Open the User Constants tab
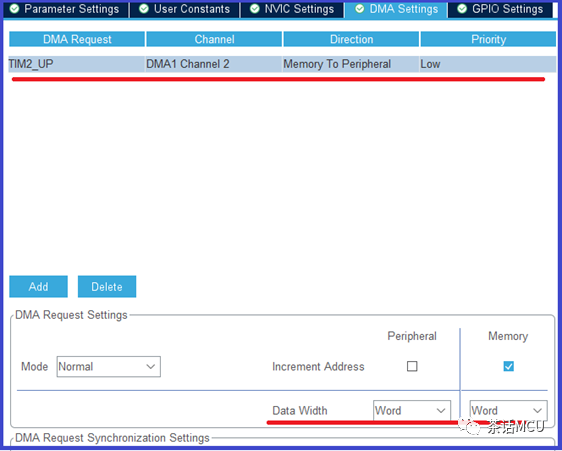 [x=185, y=9]
